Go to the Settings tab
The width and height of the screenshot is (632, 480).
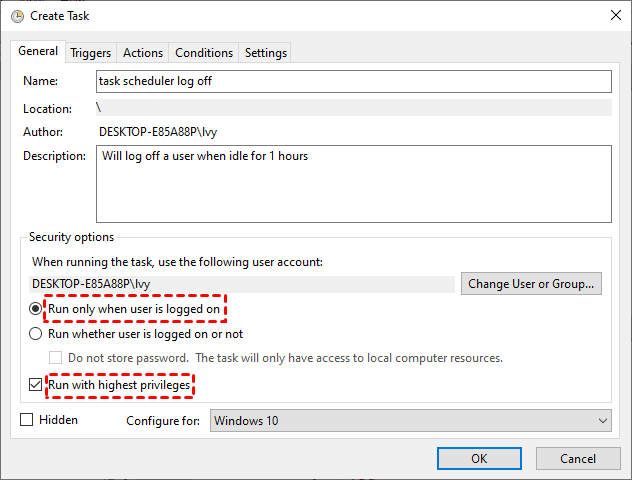pyautogui.click(x=265, y=53)
